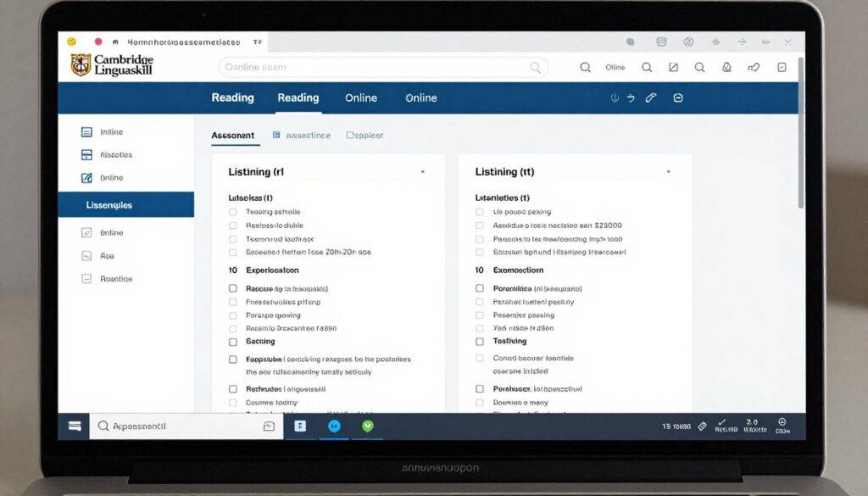This screenshot has height=496, width=868.
Task: Click the first sidebar icon, a blue list
Action: click(86, 132)
